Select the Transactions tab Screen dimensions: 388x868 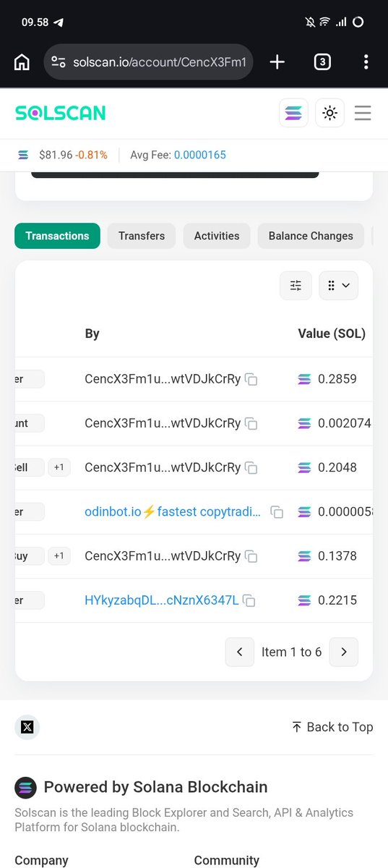57,236
